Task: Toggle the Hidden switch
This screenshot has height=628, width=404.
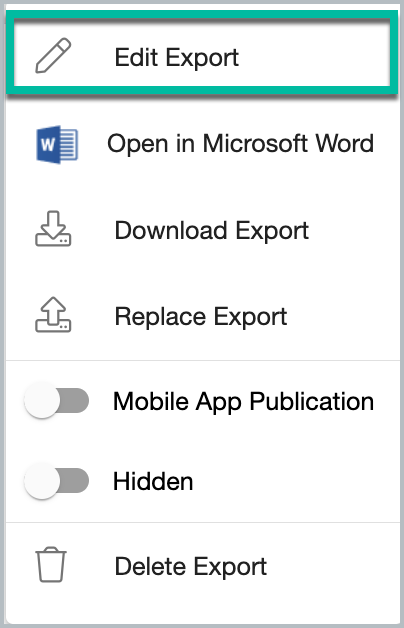Action: [56, 480]
